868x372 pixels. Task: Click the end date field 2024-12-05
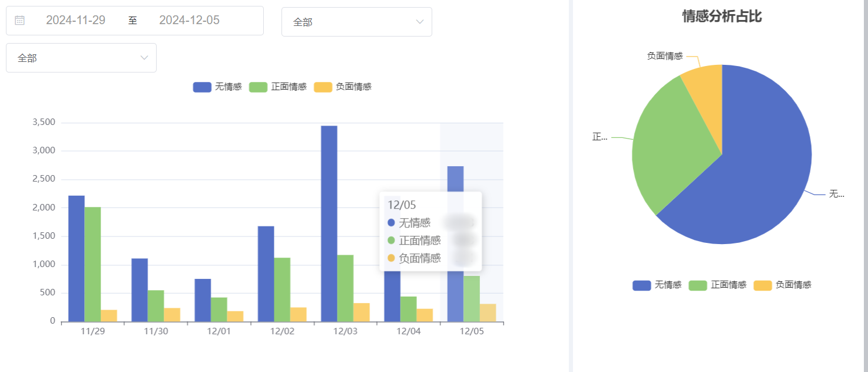pyautogui.click(x=189, y=21)
